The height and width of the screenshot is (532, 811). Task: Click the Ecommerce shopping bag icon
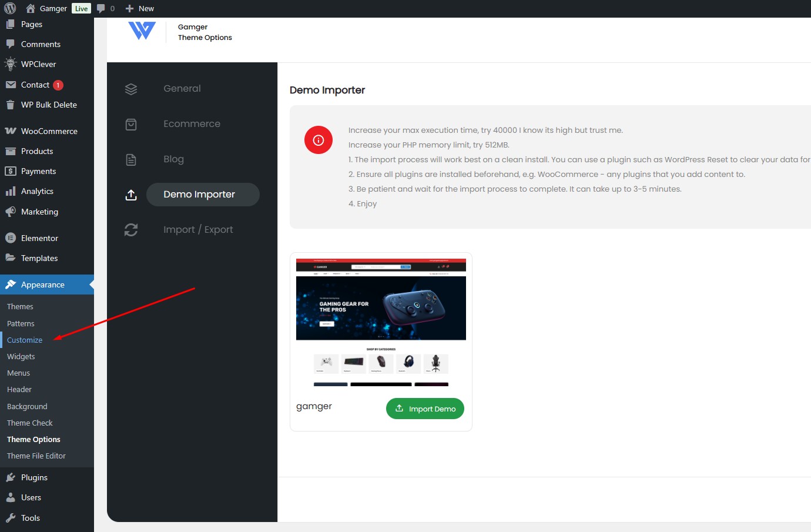pos(131,124)
